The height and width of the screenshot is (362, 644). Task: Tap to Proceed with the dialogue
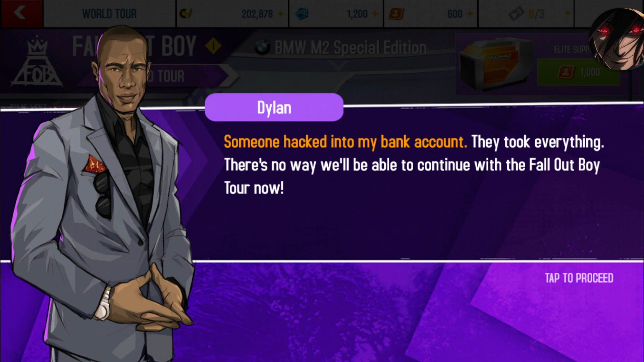coord(579,278)
